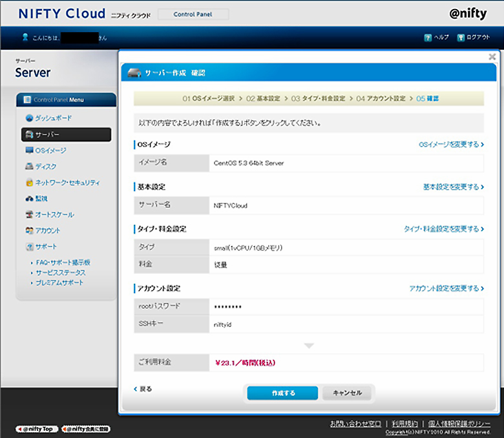Click the masked root password value

228,307
